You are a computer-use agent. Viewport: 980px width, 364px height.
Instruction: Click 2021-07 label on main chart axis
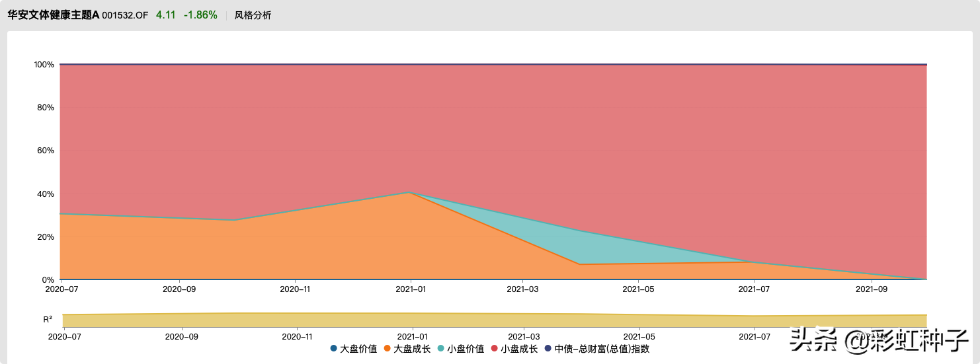[756, 289]
